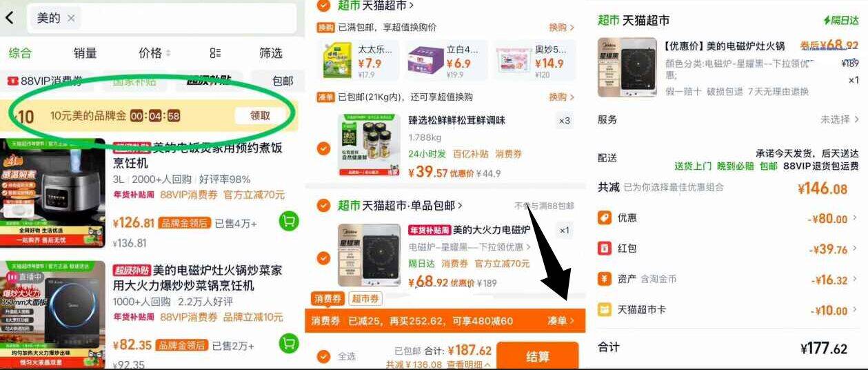Remove the 美的 search tag
The width and height of the screenshot is (868, 370).
pyautogui.click(x=71, y=19)
